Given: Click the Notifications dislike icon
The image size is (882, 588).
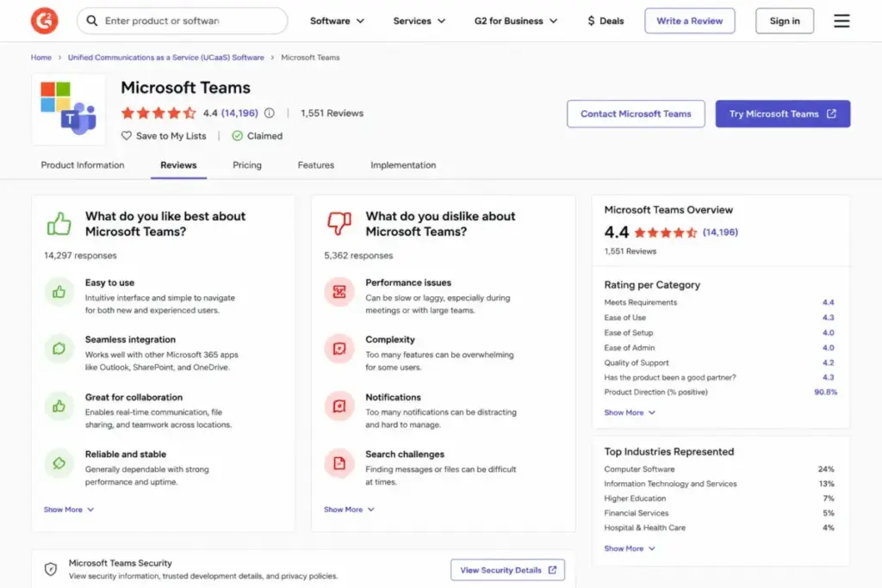Looking at the screenshot, I should click(x=339, y=405).
